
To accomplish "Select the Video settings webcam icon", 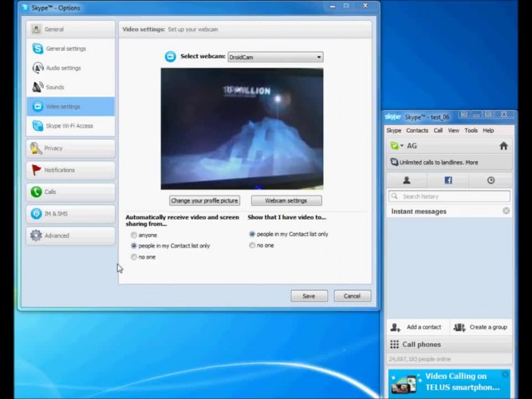I will pyautogui.click(x=37, y=106).
